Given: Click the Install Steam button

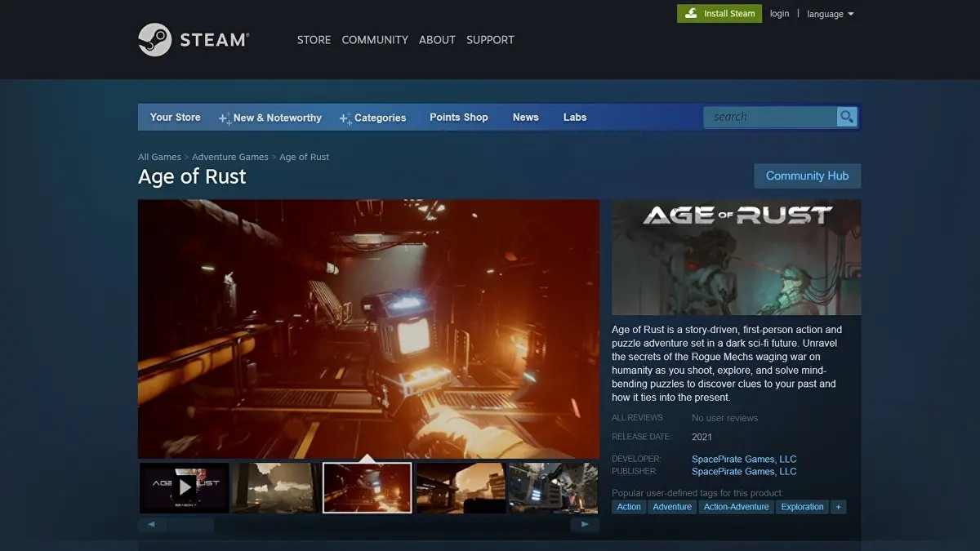Looking at the screenshot, I should pyautogui.click(x=719, y=14).
